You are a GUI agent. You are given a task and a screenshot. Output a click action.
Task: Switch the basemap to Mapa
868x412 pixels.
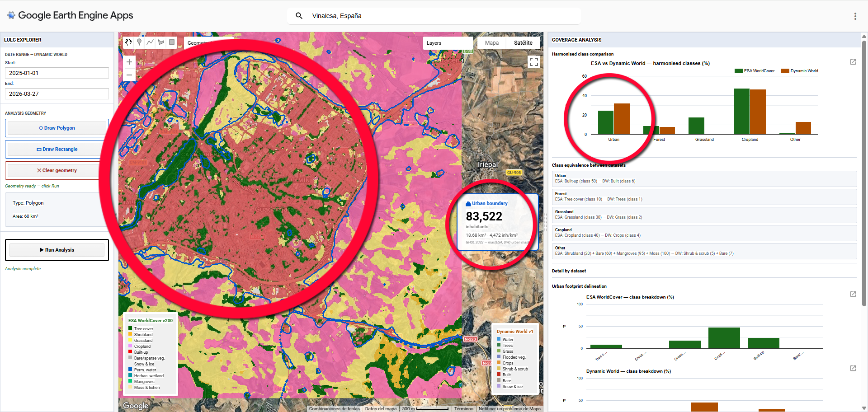coord(491,43)
